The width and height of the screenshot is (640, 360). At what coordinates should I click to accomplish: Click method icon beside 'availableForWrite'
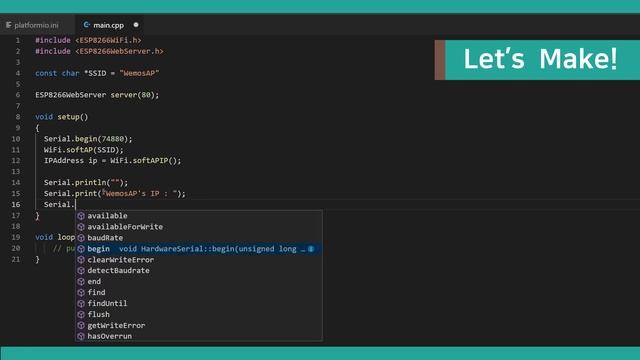pyautogui.click(x=81, y=227)
